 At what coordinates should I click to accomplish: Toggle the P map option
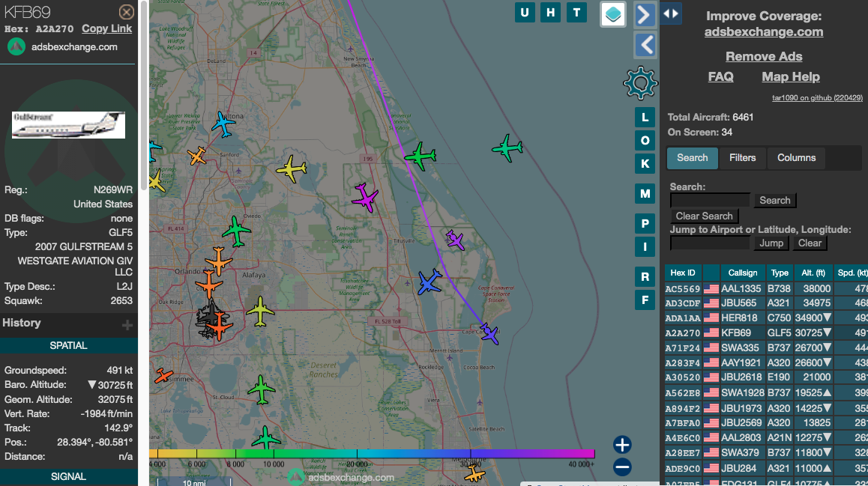(x=645, y=223)
